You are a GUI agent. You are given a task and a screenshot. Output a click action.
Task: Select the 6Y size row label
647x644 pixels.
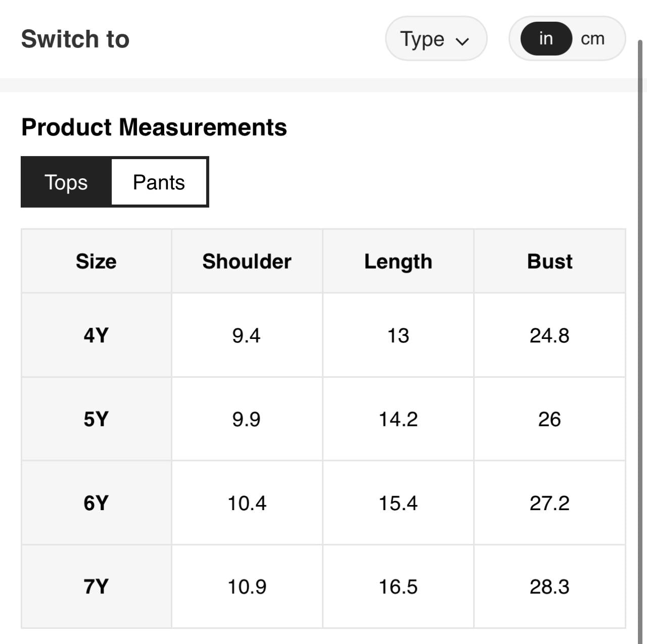click(96, 503)
